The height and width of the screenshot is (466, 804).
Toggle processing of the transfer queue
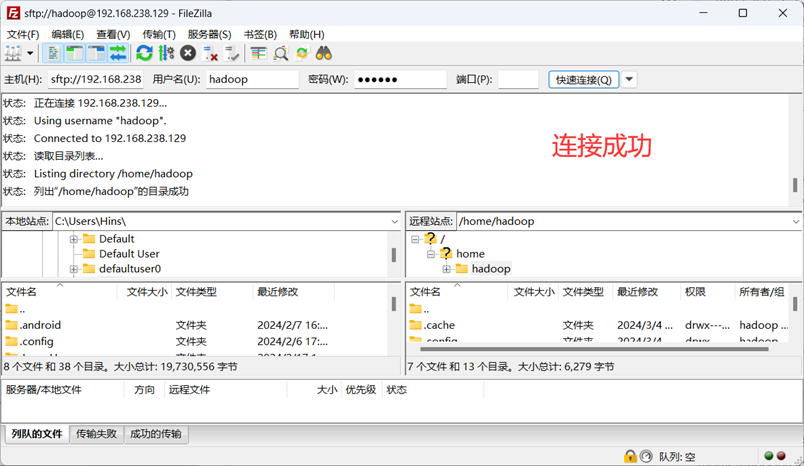coord(166,53)
